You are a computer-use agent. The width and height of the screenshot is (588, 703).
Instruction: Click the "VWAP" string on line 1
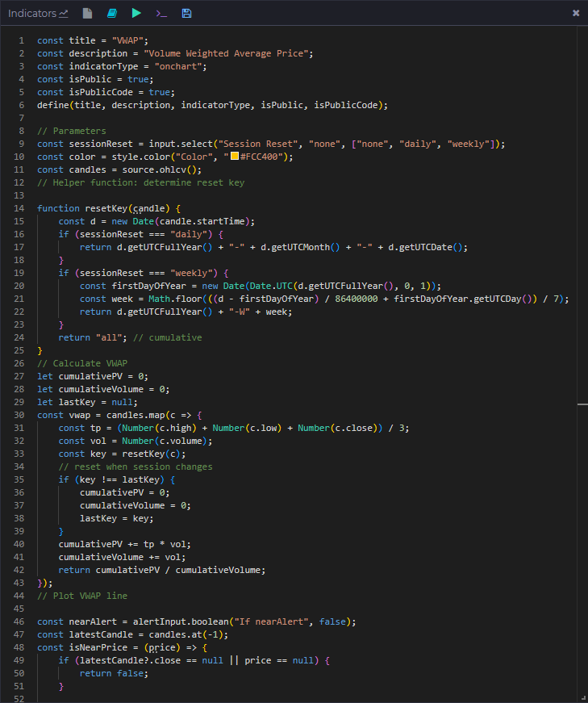coord(127,40)
